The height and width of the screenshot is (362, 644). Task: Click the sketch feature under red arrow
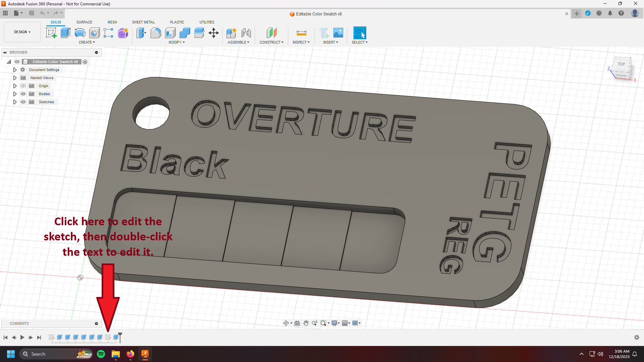coord(108,337)
